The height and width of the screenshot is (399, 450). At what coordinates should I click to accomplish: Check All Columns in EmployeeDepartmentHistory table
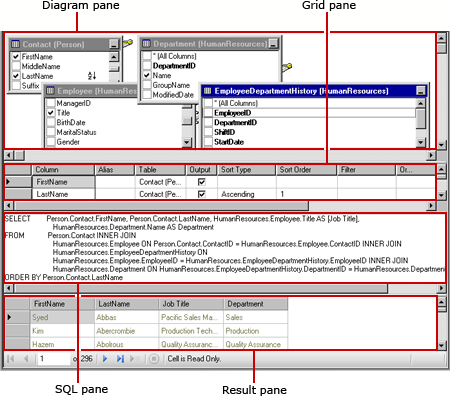tap(208, 103)
